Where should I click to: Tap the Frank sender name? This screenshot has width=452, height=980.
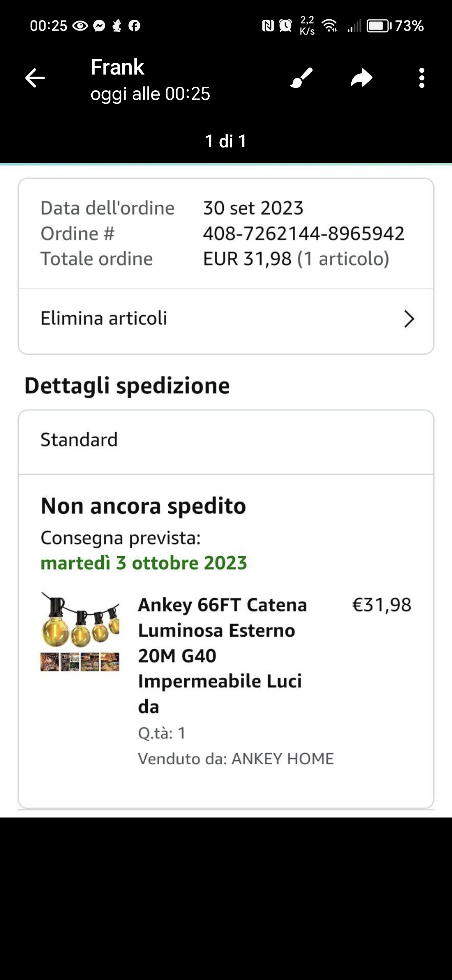click(x=118, y=67)
